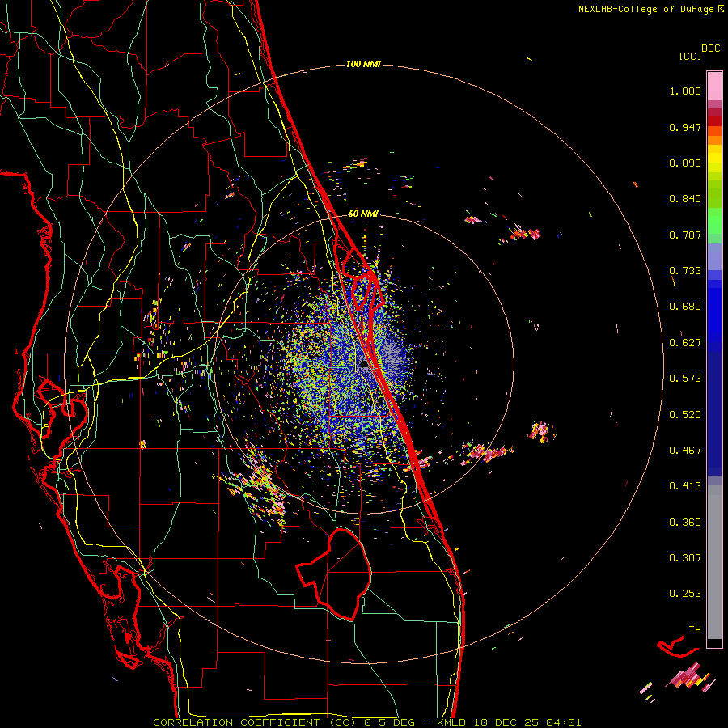The width and height of the screenshot is (728, 728).
Task: Click the NEXLAB-College of DuPage header text
Action: 650,9
